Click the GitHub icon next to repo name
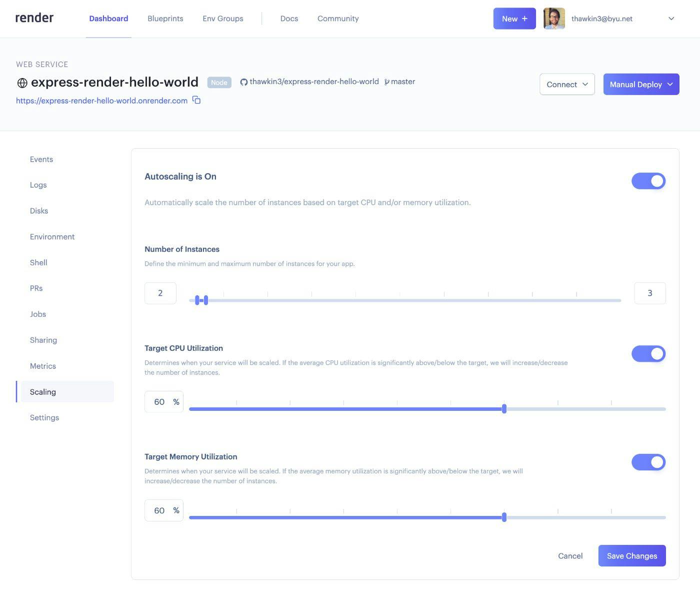 click(244, 82)
